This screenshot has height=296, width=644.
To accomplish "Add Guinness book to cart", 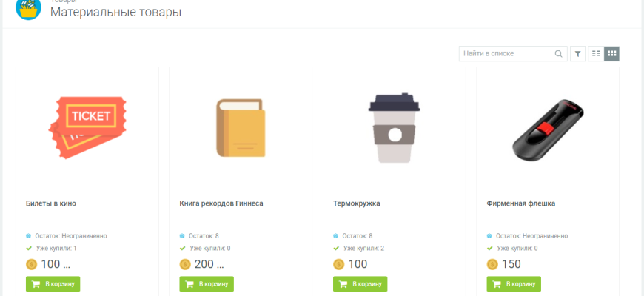I will pos(207,284).
